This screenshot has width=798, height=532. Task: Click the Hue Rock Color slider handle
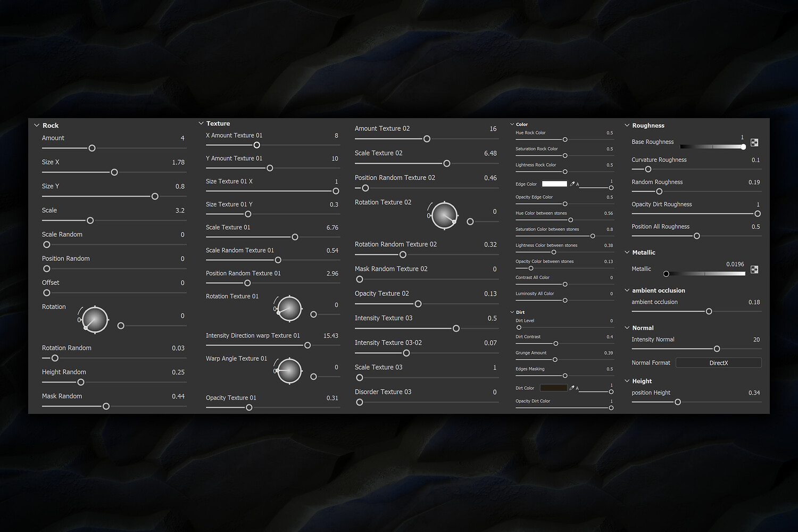coord(565,139)
